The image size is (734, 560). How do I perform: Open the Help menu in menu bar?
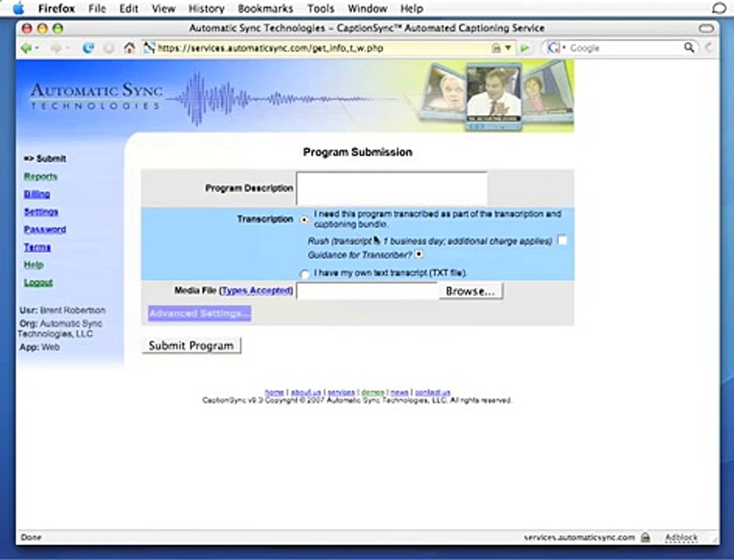(411, 9)
